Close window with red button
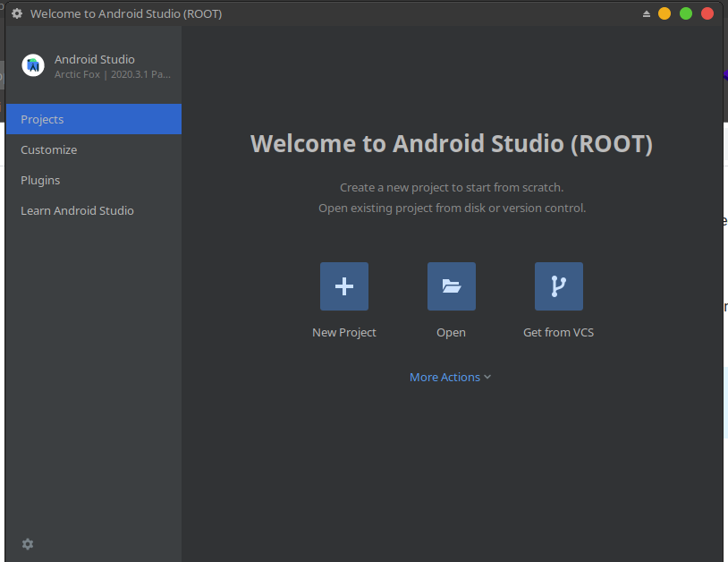Screen dimensions: 728x562 point(707,13)
